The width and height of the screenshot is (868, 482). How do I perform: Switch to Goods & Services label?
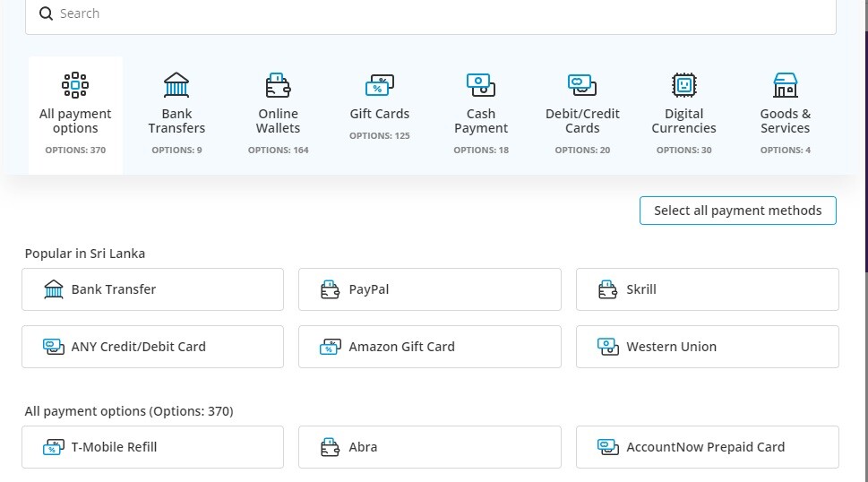[786, 121]
